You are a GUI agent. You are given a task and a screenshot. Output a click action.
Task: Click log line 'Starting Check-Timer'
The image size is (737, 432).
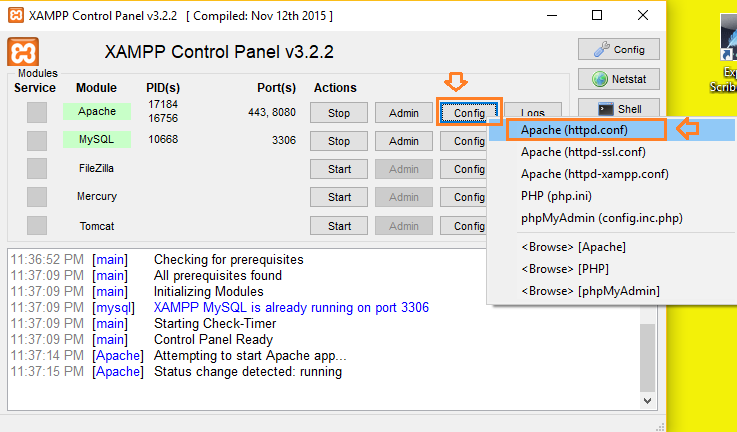pos(215,323)
